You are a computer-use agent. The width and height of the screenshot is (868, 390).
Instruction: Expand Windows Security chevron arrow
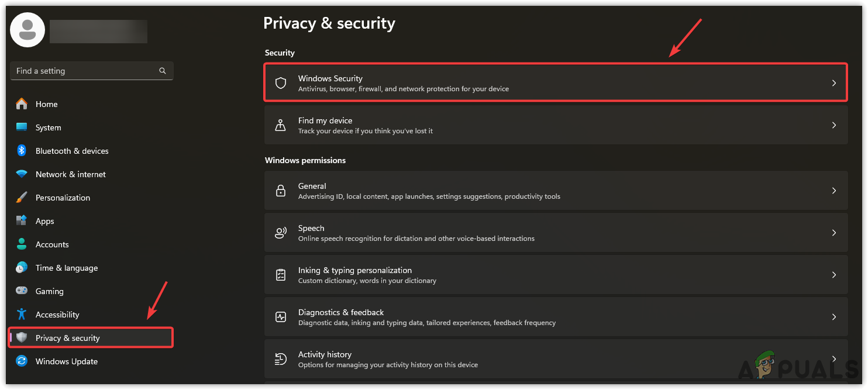(834, 83)
